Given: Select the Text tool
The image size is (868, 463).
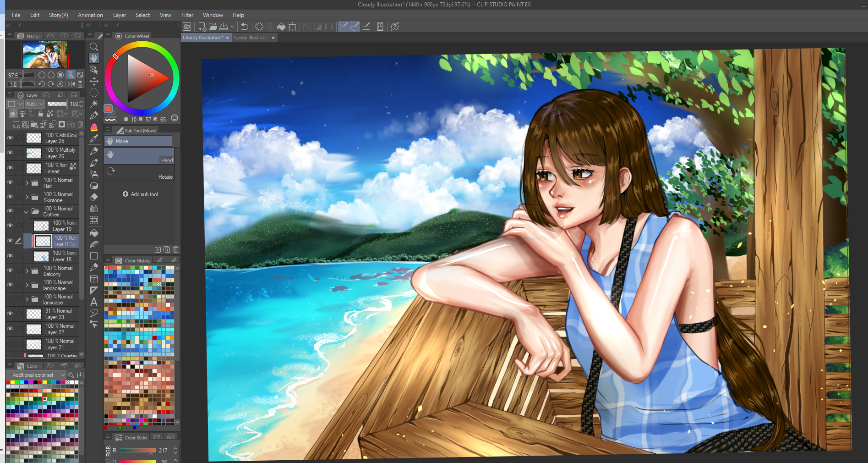Looking at the screenshot, I should [x=94, y=302].
